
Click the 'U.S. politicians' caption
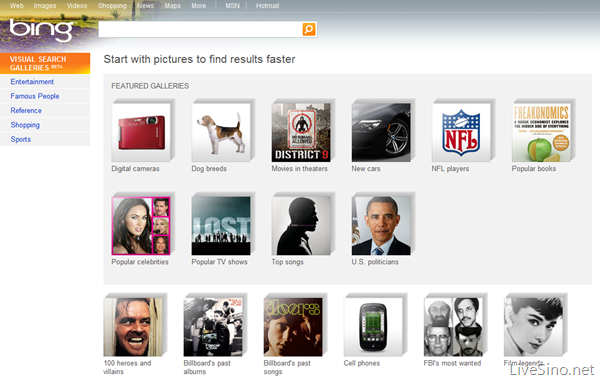(375, 262)
